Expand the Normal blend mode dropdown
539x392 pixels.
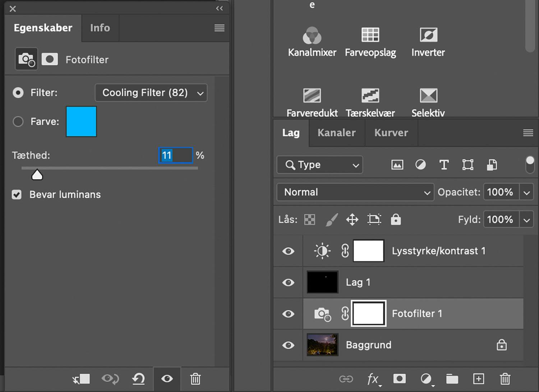click(x=355, y=192)
